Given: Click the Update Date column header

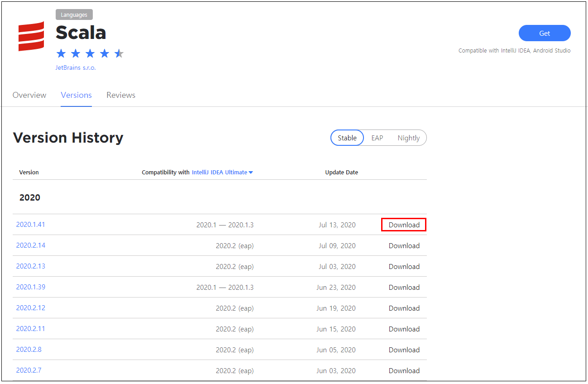Looking at the screenshot, I should 342,173.
